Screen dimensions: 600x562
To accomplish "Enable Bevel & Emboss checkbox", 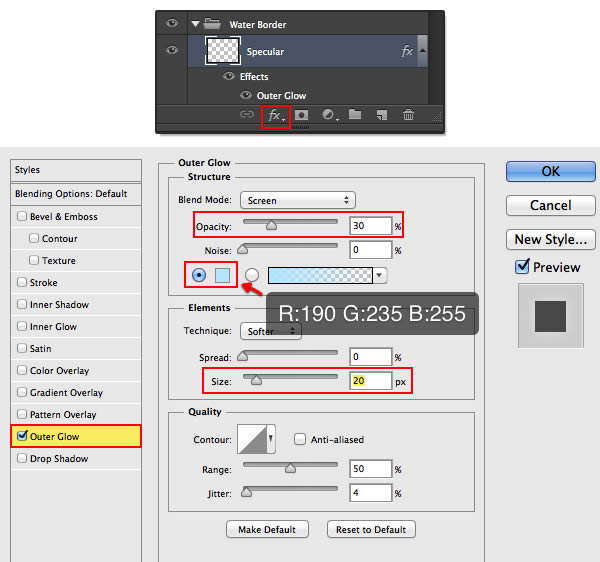I will (22, 216).
